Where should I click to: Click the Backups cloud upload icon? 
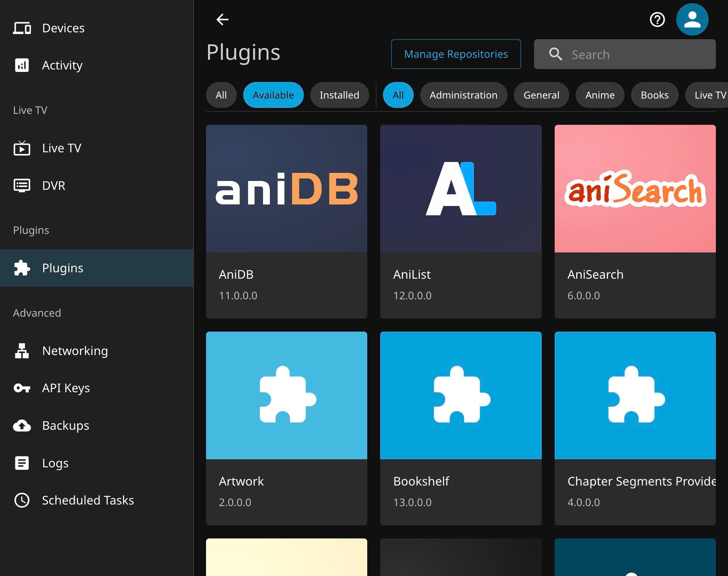pos(22,426)
